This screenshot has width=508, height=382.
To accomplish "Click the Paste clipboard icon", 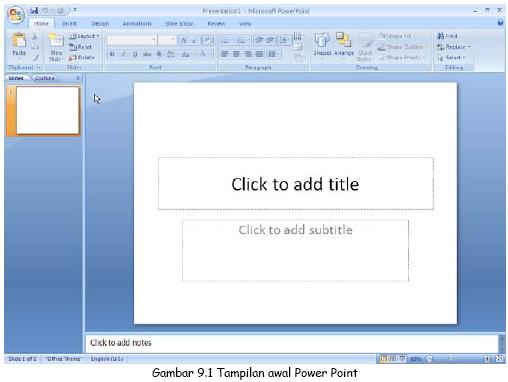I will point(19,41).
